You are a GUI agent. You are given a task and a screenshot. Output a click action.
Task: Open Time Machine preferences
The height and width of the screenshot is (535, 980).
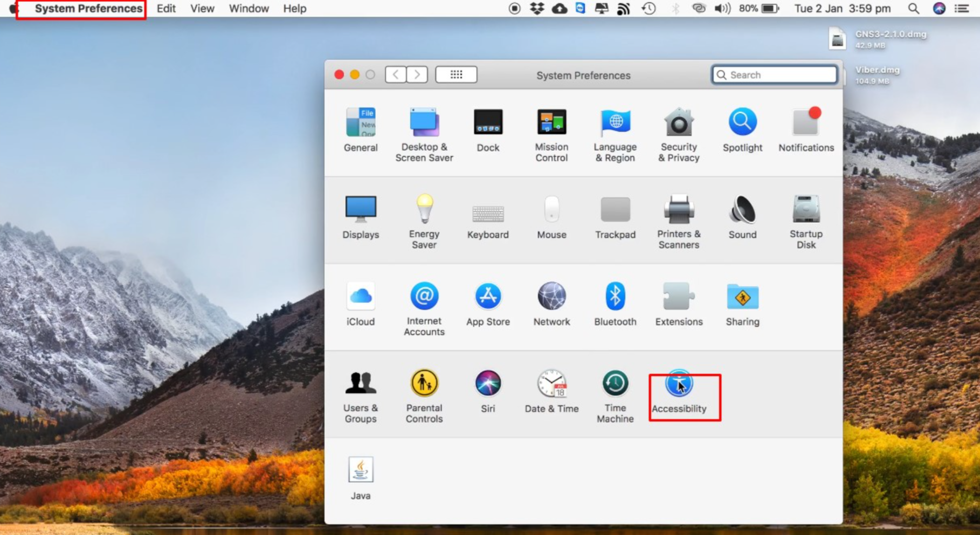615,383
